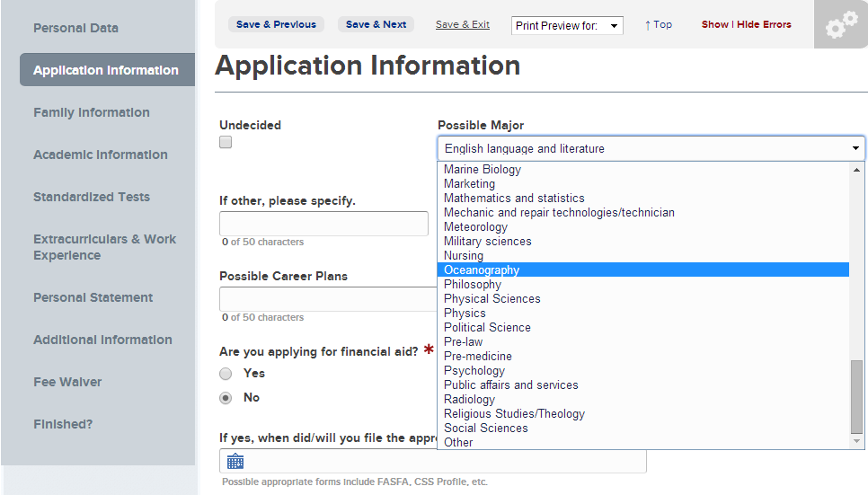Click the gear settings icon
This screenshot has height=495, width=868.
841,27
